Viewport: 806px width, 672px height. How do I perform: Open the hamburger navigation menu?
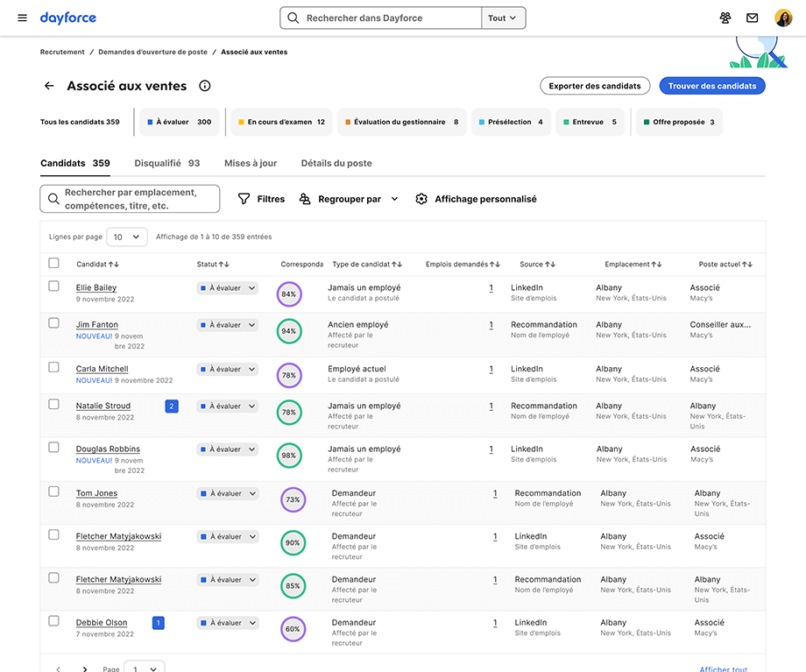click(x=21, y=17)
